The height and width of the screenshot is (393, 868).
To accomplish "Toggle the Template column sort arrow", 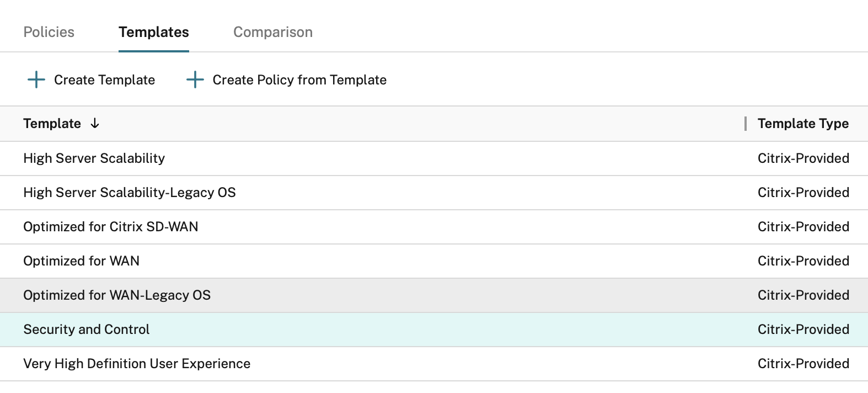I will tap(95, 123).
